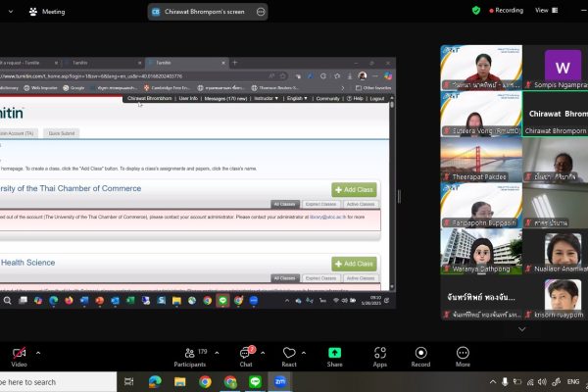Click the browser profile avatar icon

[363, 76]
